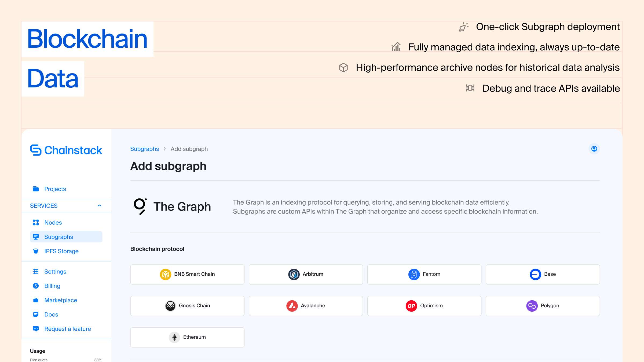Select Arbitrum as blockchain protocol
644x362 pixels.
pos(306,274)
